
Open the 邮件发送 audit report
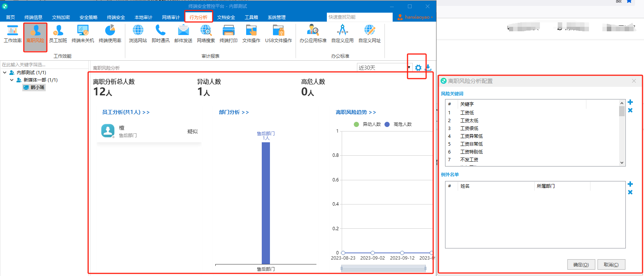(x=183, y=34)
